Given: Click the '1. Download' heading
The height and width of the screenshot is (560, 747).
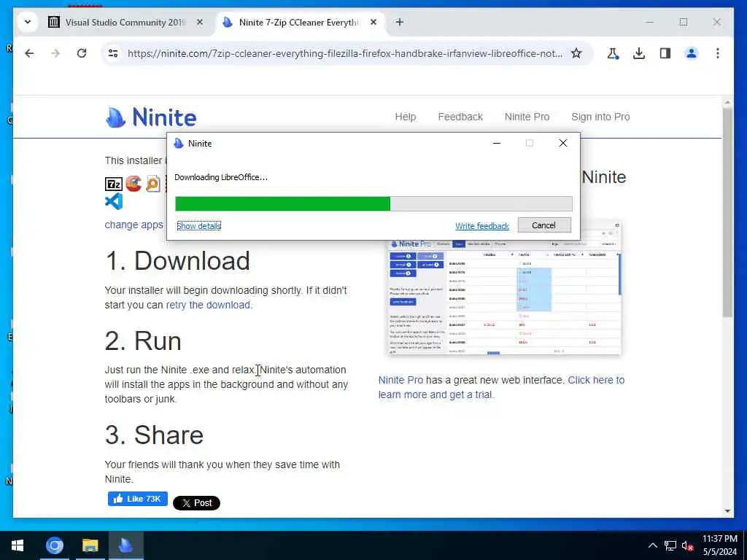Looking at the screenshot, I should pos(177,260).
